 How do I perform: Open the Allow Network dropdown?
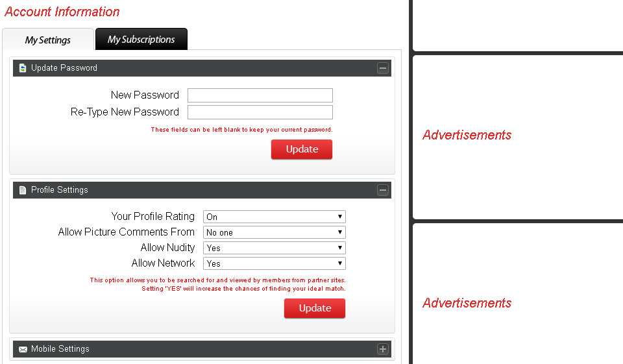click(x=274, y=263)
